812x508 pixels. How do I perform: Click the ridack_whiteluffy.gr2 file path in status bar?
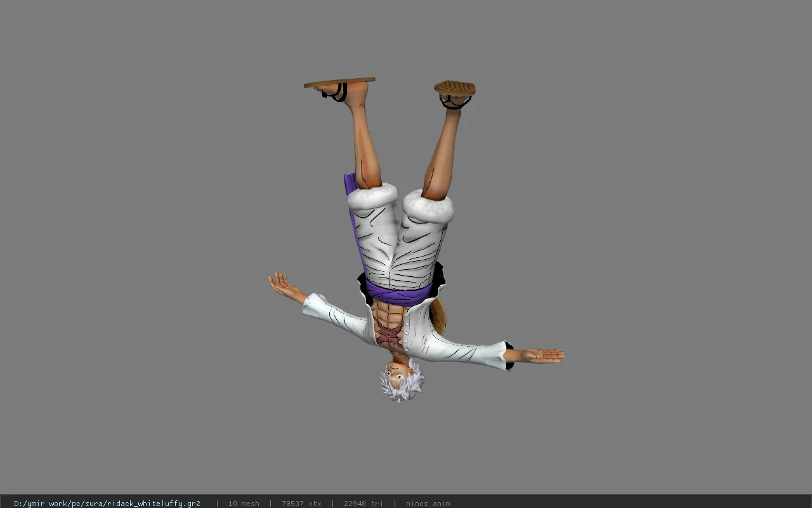coord(107,504)
